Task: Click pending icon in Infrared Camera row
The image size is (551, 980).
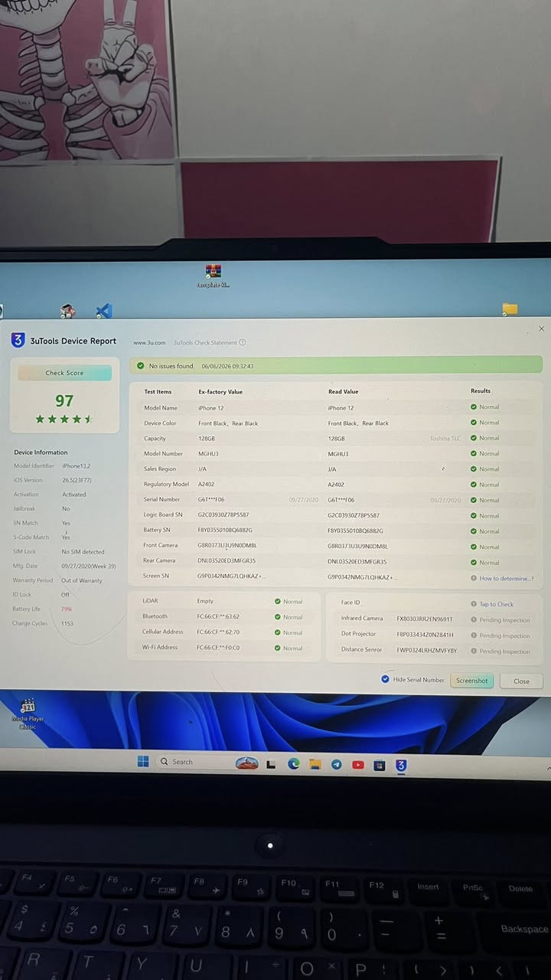Action: pos(474,620)
